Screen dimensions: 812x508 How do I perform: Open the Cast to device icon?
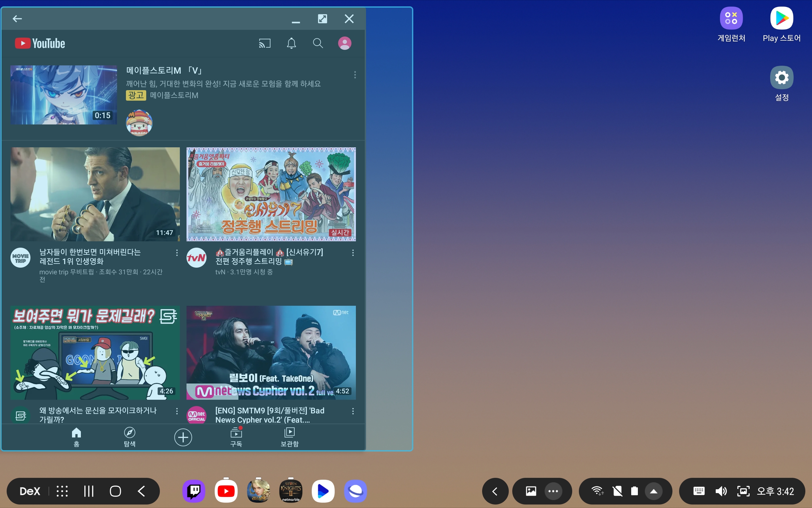pyautogui.click(x=265, y=43)
